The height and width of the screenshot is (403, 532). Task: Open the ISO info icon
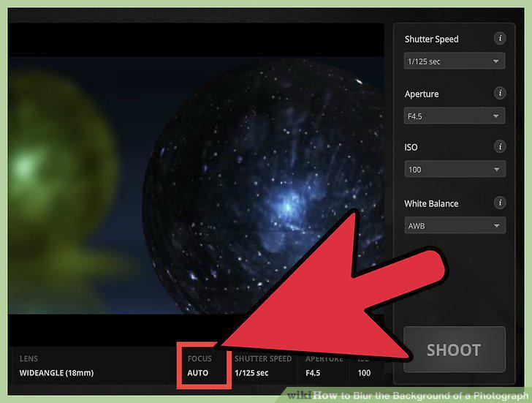point(500,147)
